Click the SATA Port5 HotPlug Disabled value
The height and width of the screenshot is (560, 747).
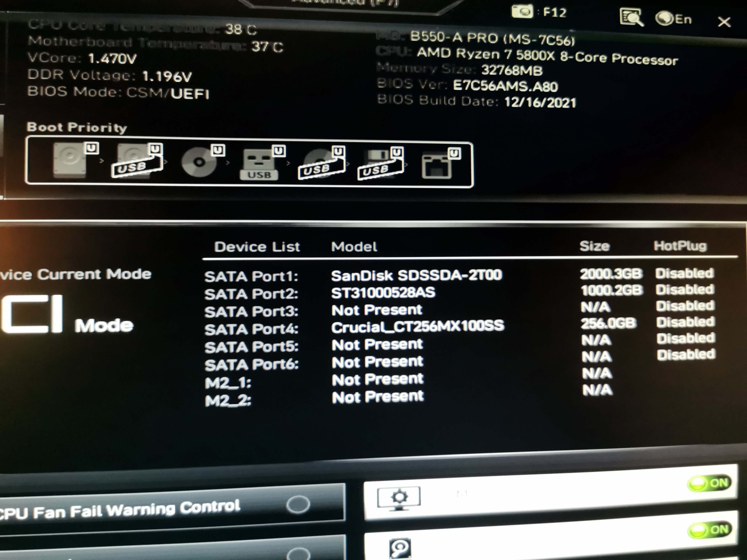tap(686, 338)
